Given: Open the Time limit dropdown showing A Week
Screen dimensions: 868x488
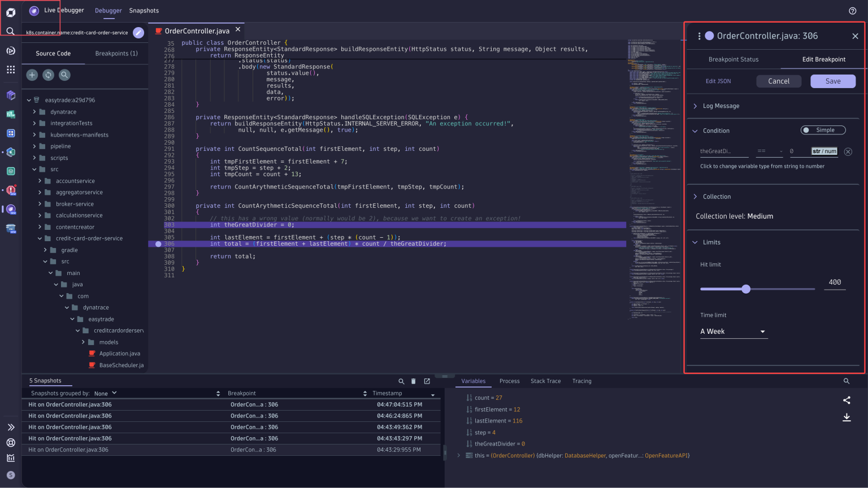Looking at the screenshot, I should 733,331.
